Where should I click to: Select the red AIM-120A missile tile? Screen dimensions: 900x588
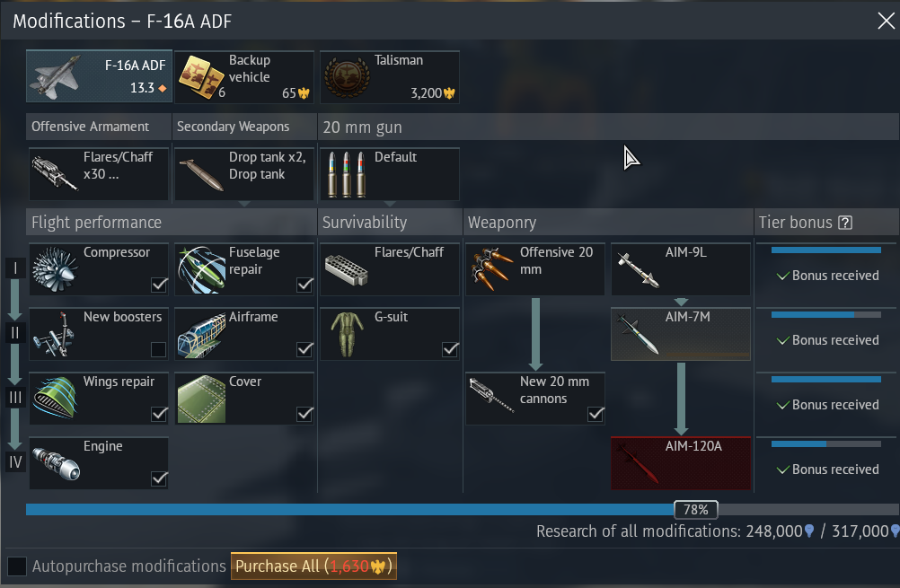point(681,463)
